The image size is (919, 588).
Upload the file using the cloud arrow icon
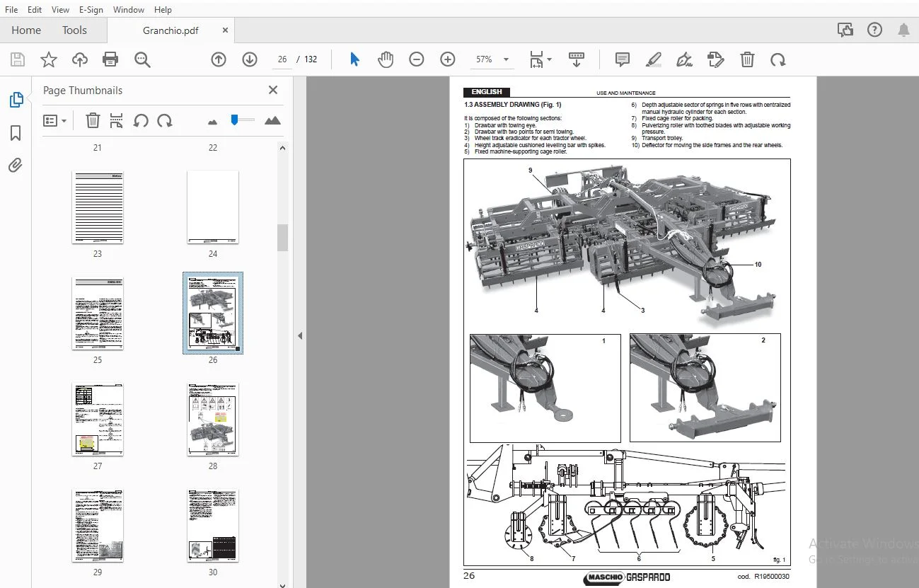(x=80, y=59)
